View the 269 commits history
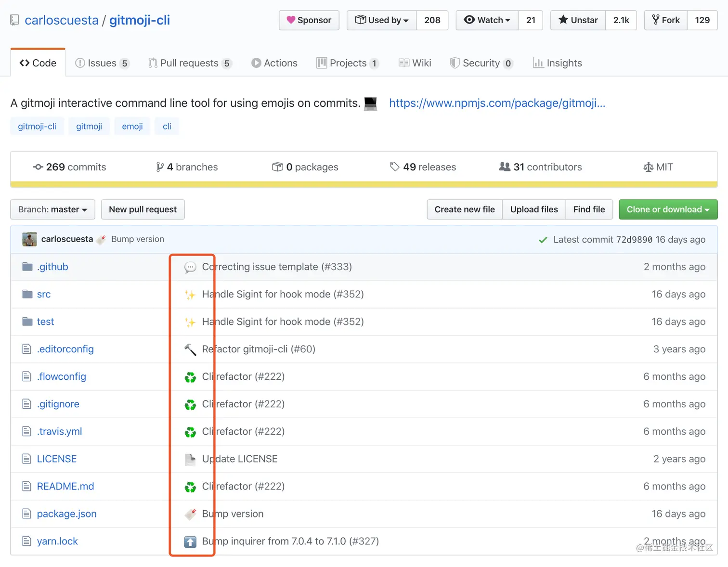The width and height of the screenshot is (728, 567). (x=69, y=167)
